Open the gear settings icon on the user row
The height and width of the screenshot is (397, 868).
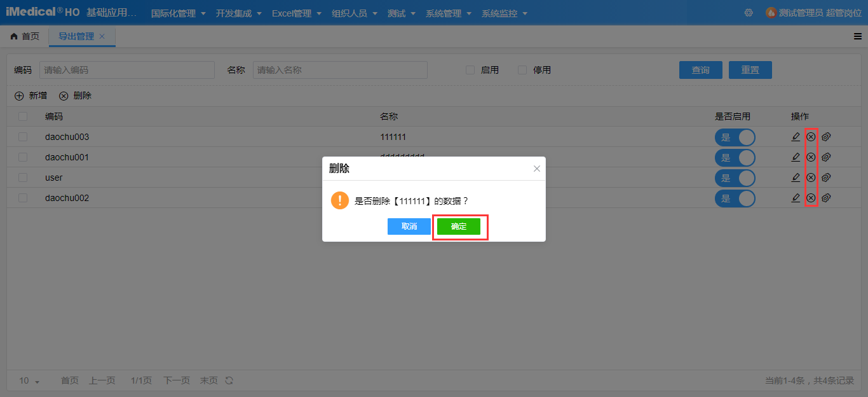825,178
